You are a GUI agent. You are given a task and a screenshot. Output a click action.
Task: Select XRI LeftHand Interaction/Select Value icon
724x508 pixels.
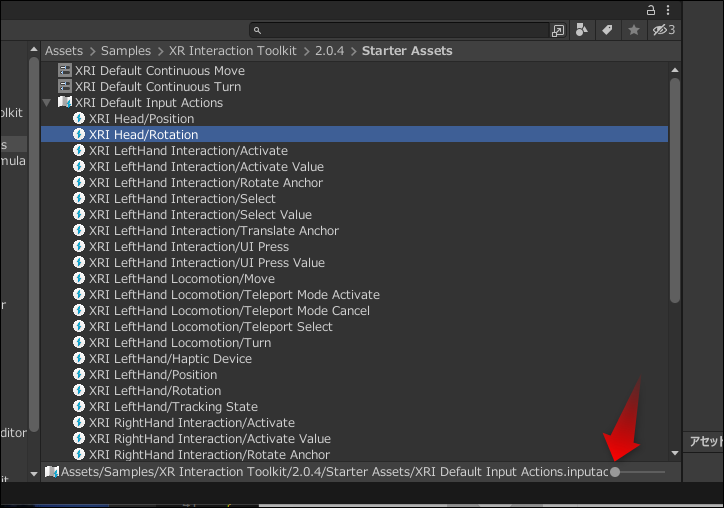coord(79,214)
